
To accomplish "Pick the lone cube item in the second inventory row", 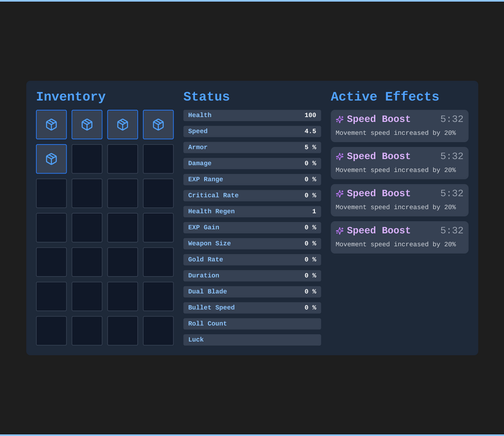I will 52,159.
